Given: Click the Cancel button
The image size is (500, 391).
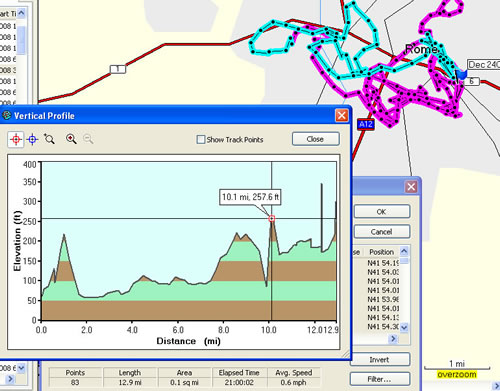Looking at the screenshot, I should pyautogui.click(x=382, y=232).
